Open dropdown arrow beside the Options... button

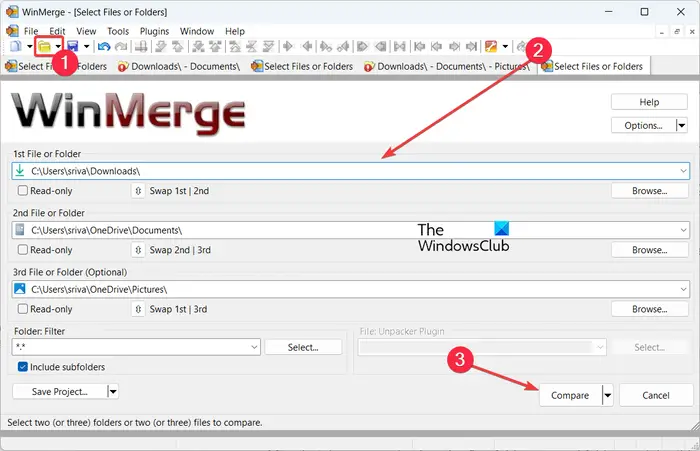(x=681, y=125)
